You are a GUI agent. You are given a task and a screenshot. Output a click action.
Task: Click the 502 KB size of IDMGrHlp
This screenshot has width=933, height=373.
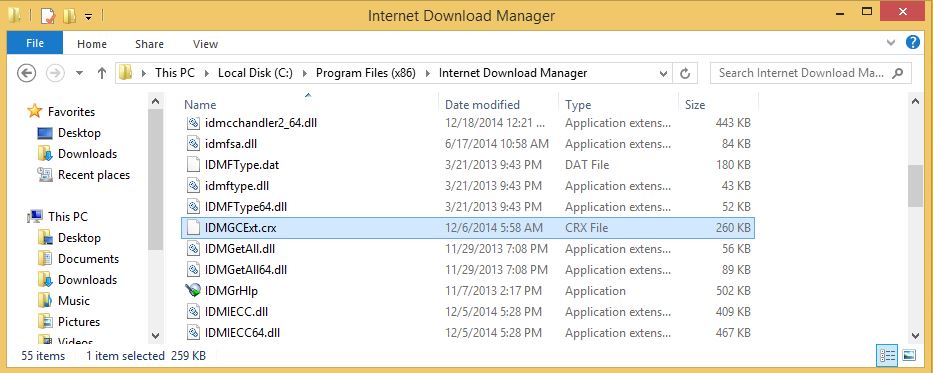pos(733,291)
